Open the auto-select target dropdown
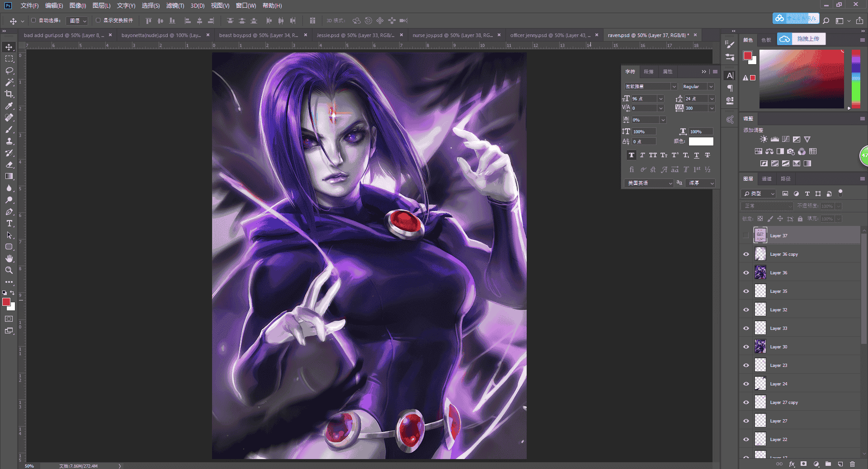Image resolution: width=868 pixels, height=469 pixels. point(77,21)
